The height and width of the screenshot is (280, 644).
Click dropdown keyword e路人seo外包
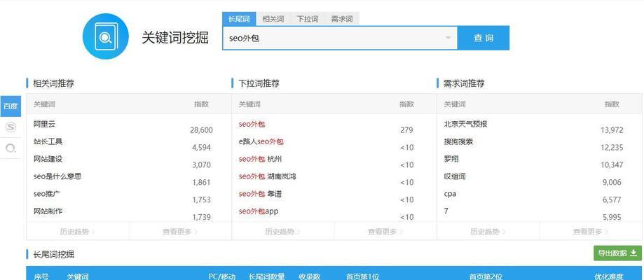[261, 141]
